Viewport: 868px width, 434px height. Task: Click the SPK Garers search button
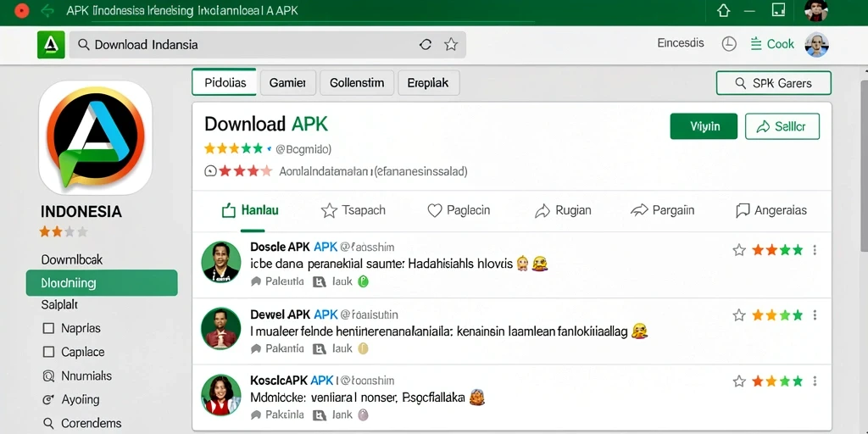click(x=773, y=83)
